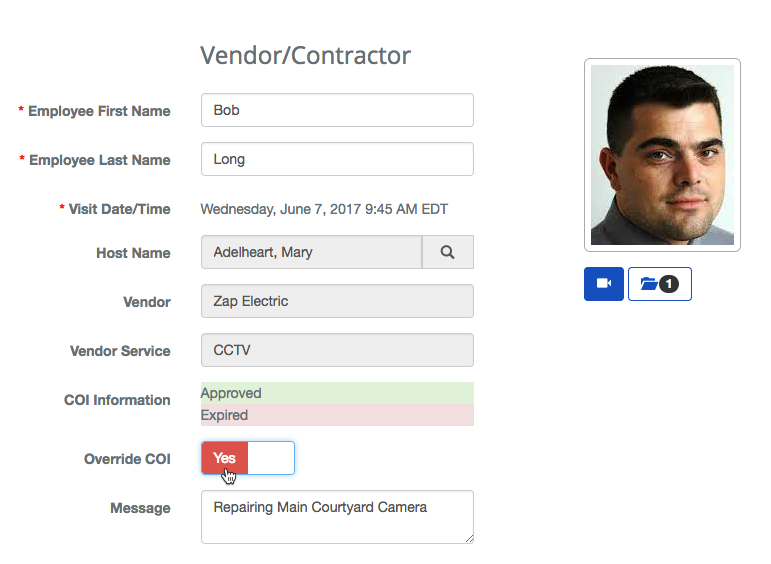The image size is (771, 564).
Task: Toggle the Override COI switch
Action: coord(248,458)
